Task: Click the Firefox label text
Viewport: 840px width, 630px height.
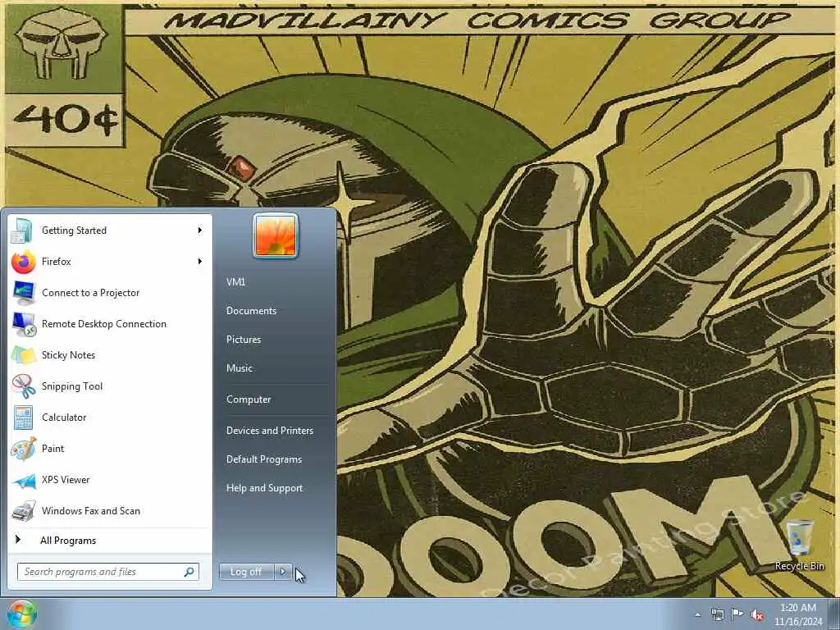Action: (x=57, y=262)
